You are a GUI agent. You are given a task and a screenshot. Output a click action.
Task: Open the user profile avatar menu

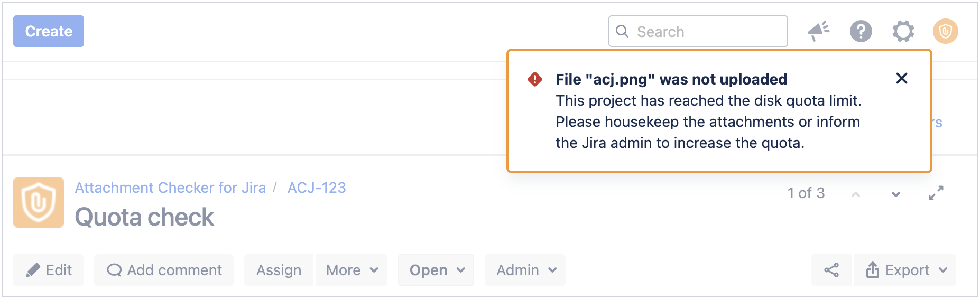click(x=945, y=31)
